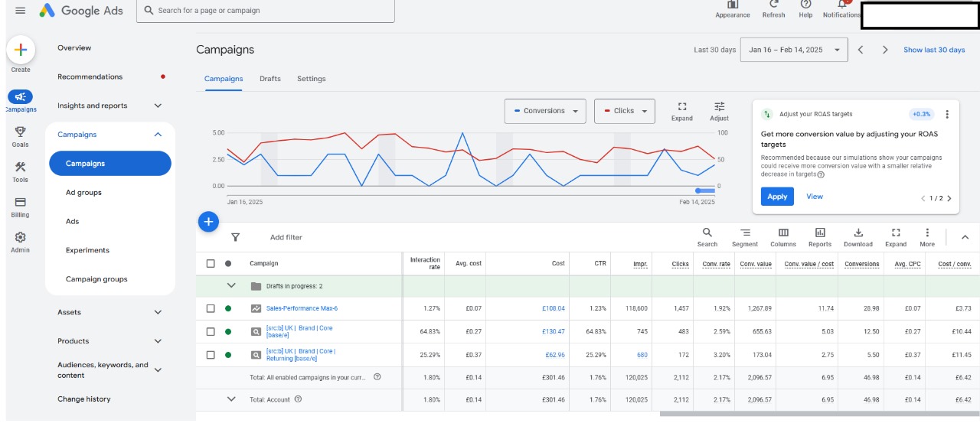
Task: Open recommendation card three-dot menu
Action: 947,114
